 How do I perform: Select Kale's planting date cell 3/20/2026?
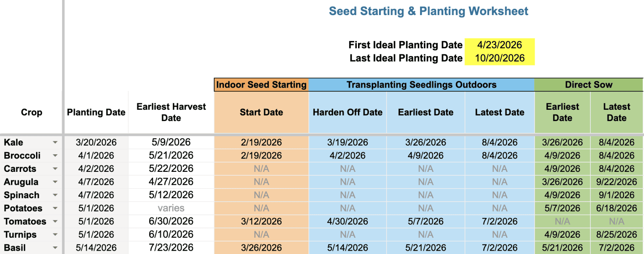96,143
